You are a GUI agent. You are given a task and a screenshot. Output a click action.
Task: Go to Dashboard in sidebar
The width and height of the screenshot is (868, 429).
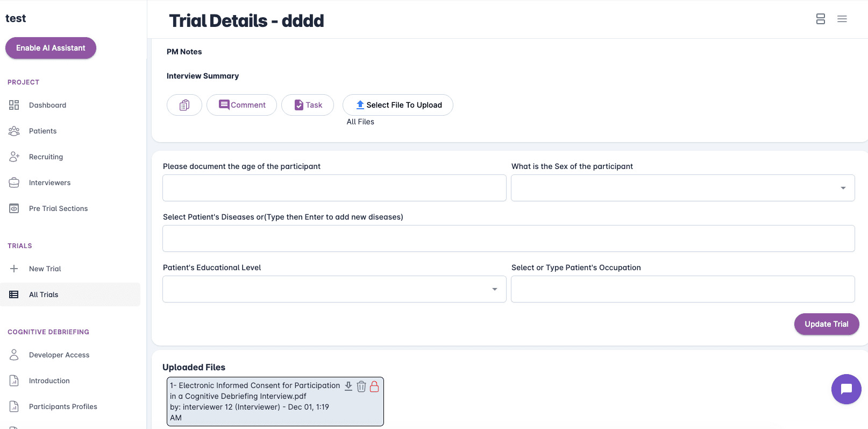pos(47,105)
